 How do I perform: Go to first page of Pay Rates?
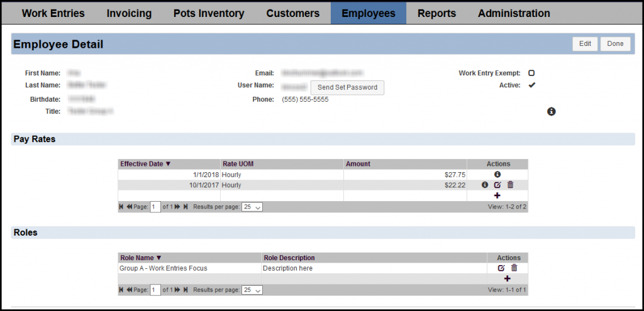click(x=121, y=207)
